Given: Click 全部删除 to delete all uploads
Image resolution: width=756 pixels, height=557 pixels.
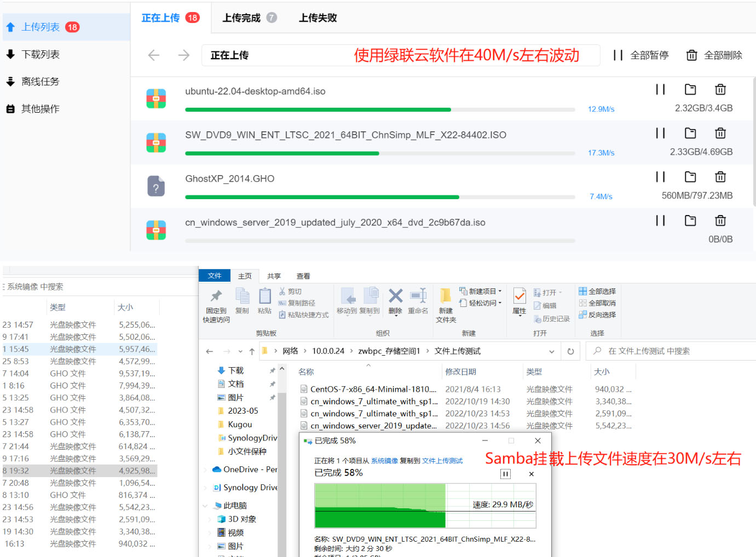Looking at the screenshot, I should coord(714,55).
